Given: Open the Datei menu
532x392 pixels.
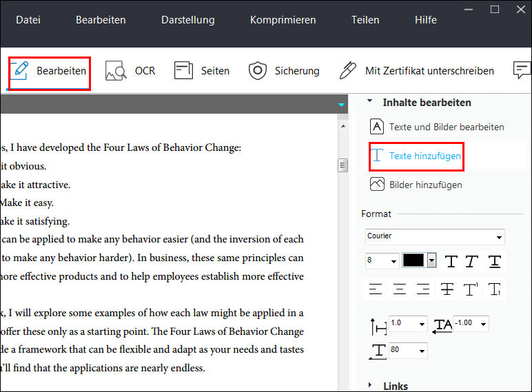Looking at the screenshot, I should click(28, 20).
